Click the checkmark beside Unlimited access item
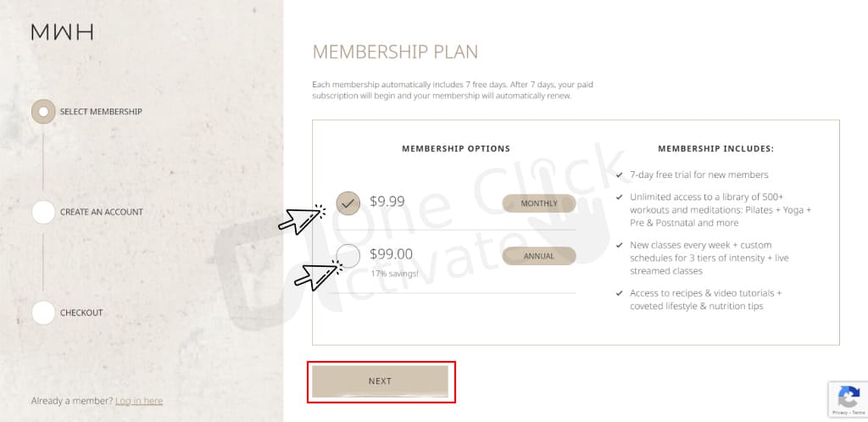The width and height of the screenshot is (868, 422). 619,197
